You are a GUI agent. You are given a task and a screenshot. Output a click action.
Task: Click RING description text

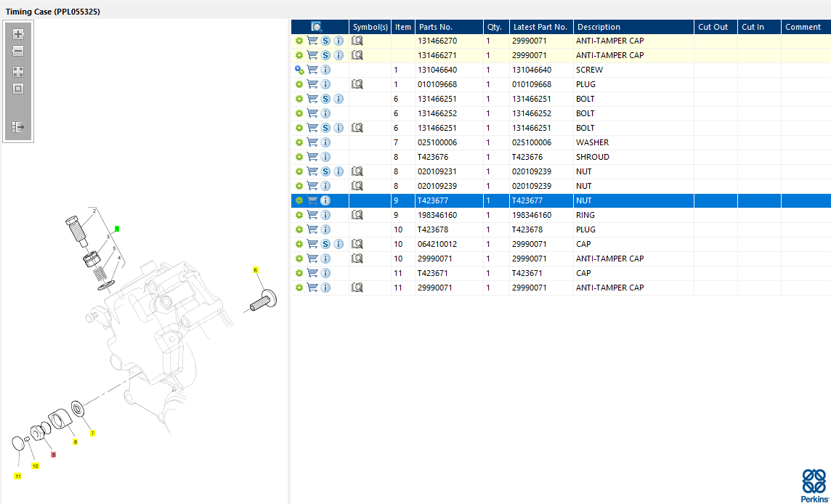[585, 215]
